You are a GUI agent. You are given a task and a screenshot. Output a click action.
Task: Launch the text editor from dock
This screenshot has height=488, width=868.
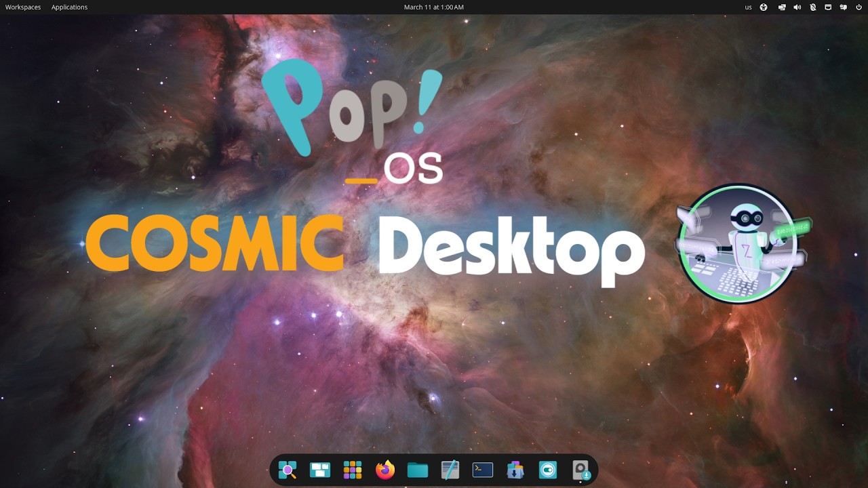point(450,470)
